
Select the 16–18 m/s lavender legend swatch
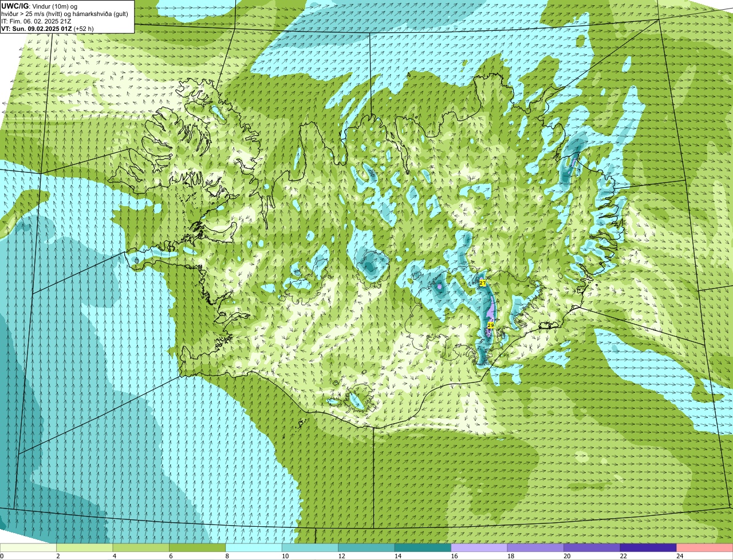[x=479, y=548]
